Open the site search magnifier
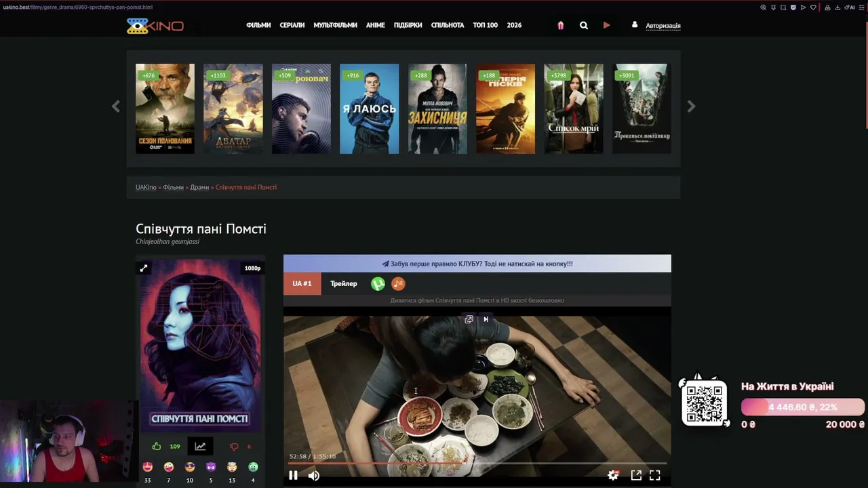The height and width of the screenshot is (488, 868). 584,26
